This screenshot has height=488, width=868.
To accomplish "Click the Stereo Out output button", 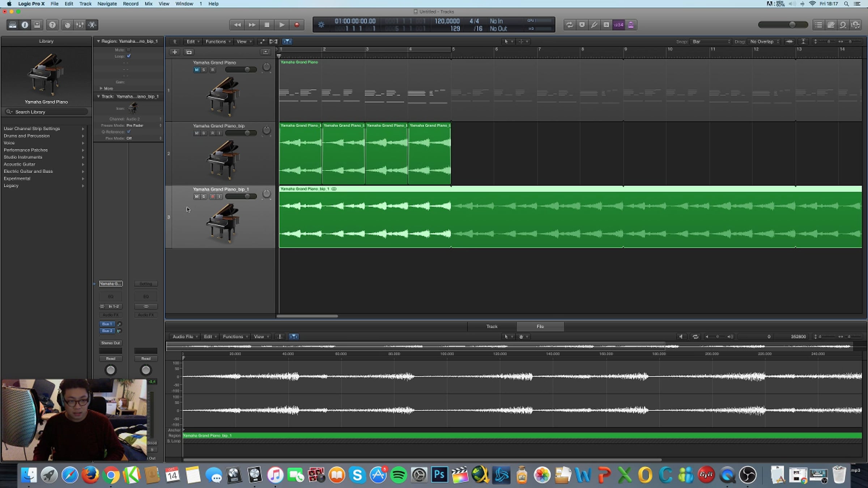I will 111,343.
